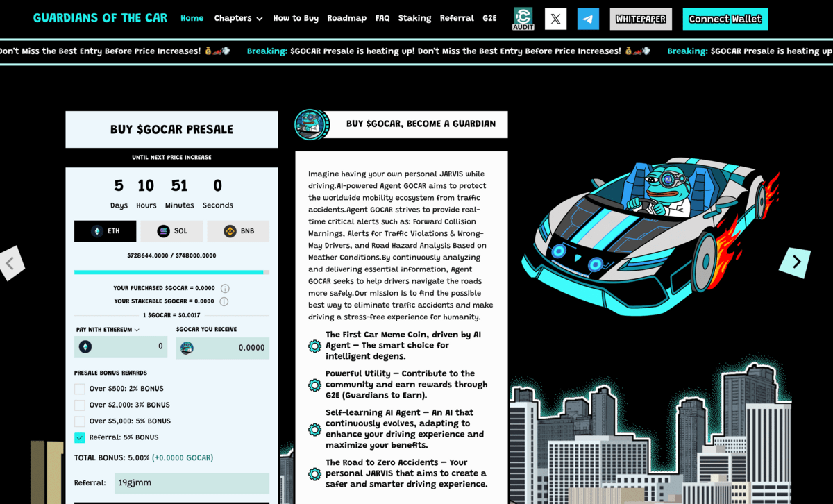Open the Telegram social icon
Viewport: 833px width, 504px height.
pyautogui.click(x=588, y=19)
